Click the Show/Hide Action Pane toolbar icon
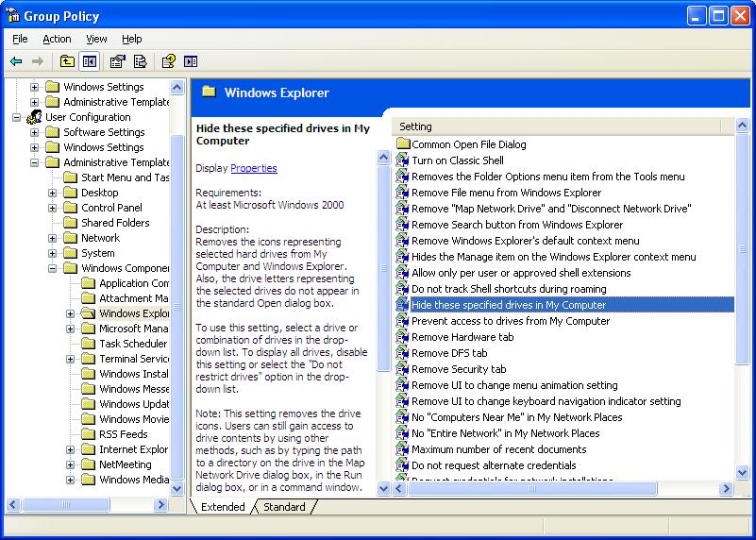 coord(191,61)
